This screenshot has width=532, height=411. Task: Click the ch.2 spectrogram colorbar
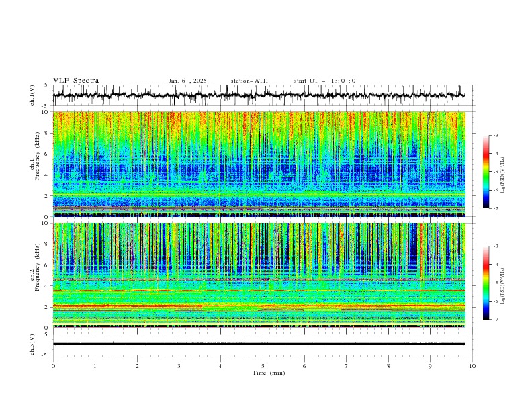[x=486, y=283]
